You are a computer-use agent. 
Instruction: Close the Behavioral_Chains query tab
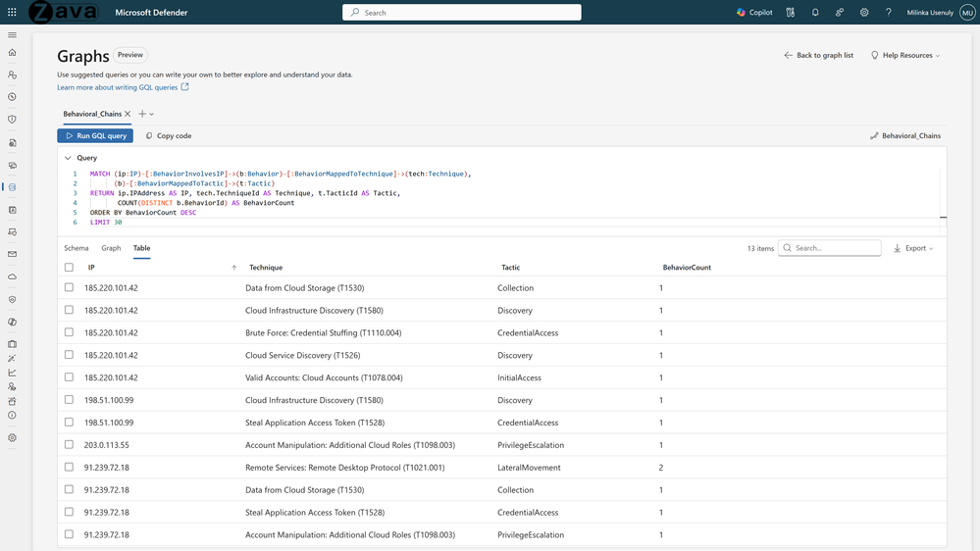pos(128,114)
